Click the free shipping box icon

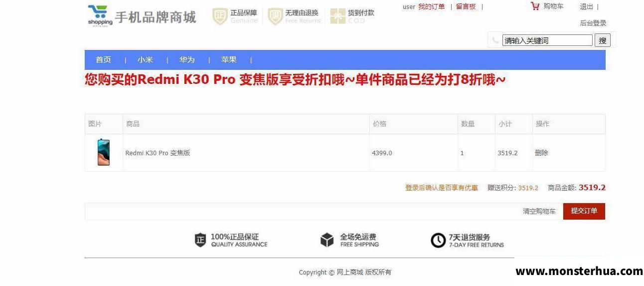point(327,240)
